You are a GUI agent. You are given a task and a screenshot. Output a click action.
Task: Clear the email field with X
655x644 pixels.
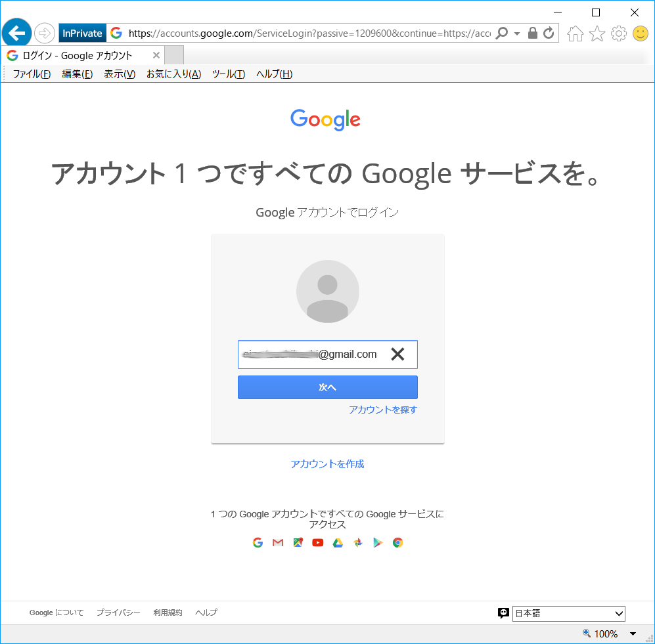(x=397, y=354)
